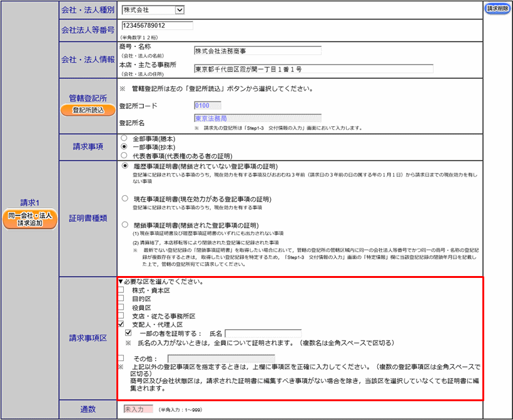513x420 pixels.
Task: Tick the 支店・従たる事務所区 checkbox
Action: coord(121,316)
